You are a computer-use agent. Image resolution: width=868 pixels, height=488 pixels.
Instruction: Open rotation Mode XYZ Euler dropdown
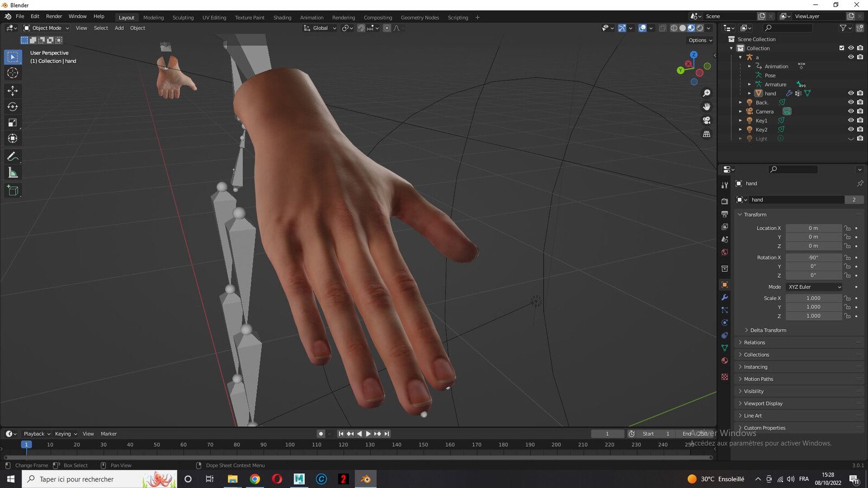[x=814, y=287]
